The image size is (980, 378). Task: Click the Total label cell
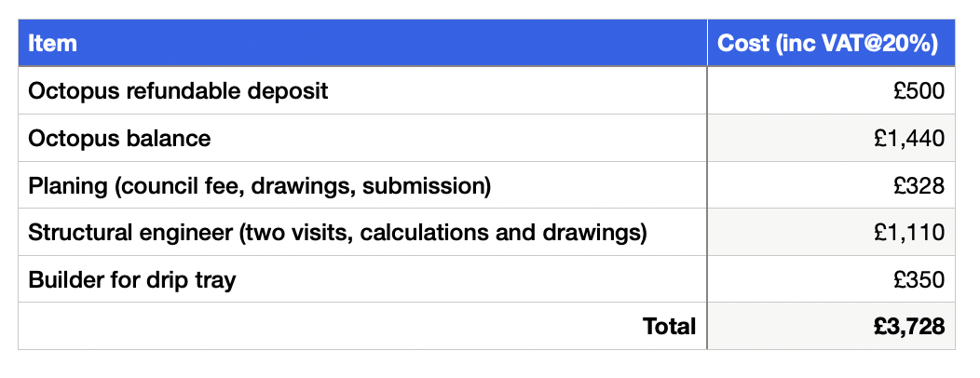pos(362,326)
